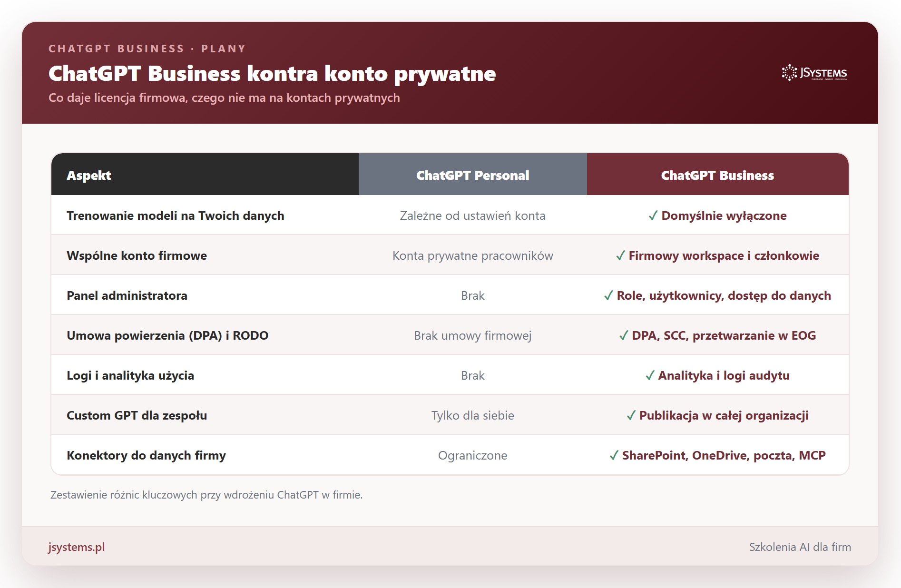Click the 'Konektory do danych firmy' row label

pos(146,455)
